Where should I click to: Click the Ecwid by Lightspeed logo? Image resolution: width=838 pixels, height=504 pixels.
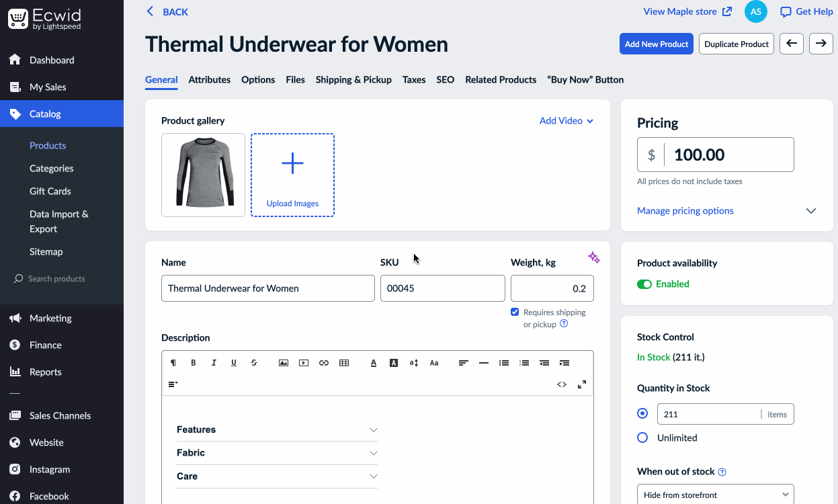tap(46, 19)
